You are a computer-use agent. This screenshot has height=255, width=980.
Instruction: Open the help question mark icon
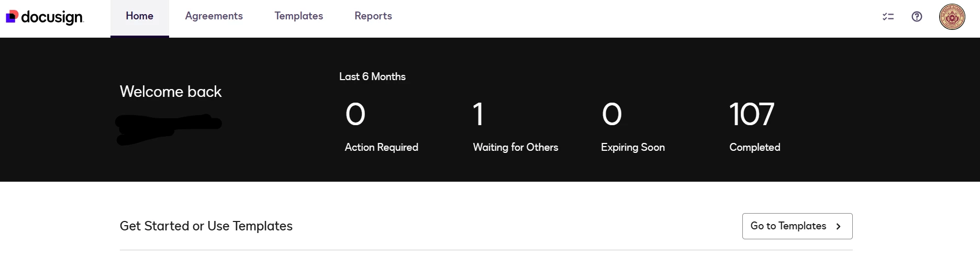[917, 17]
